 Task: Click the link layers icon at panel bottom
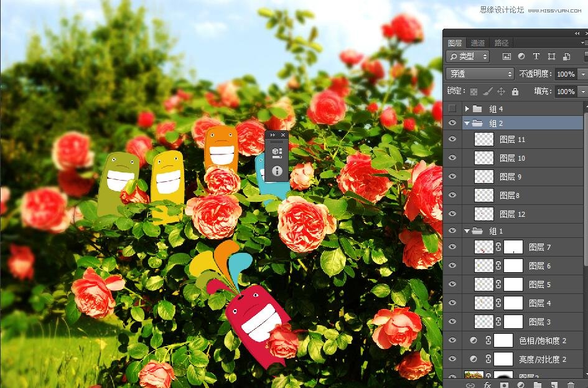tap(470, 385)
